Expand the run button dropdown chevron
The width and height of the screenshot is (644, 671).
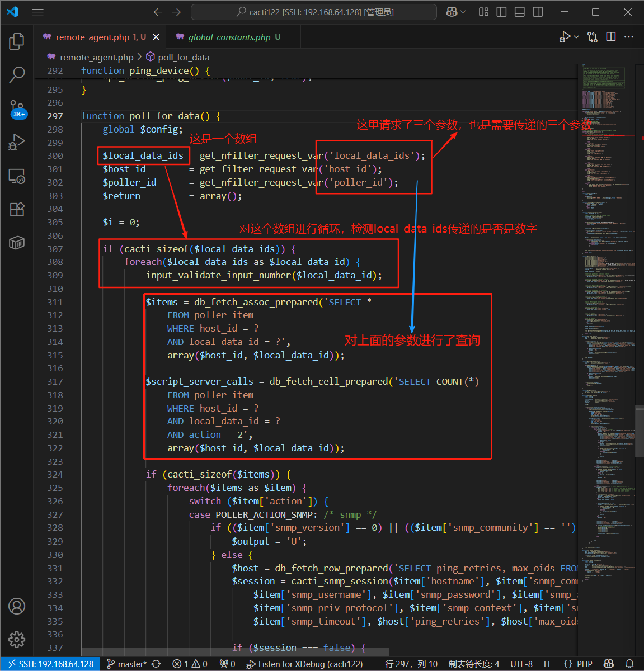pyautogui.click(x=576, y=37)
